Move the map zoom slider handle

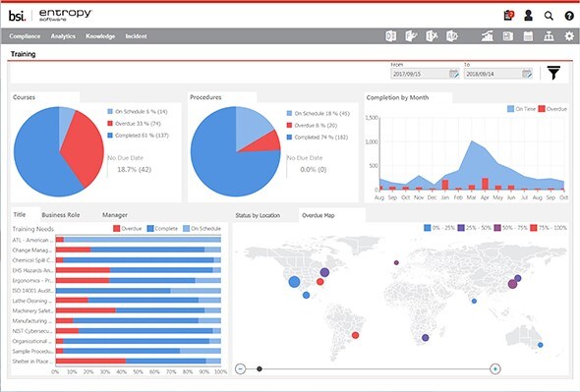[260, 368]
